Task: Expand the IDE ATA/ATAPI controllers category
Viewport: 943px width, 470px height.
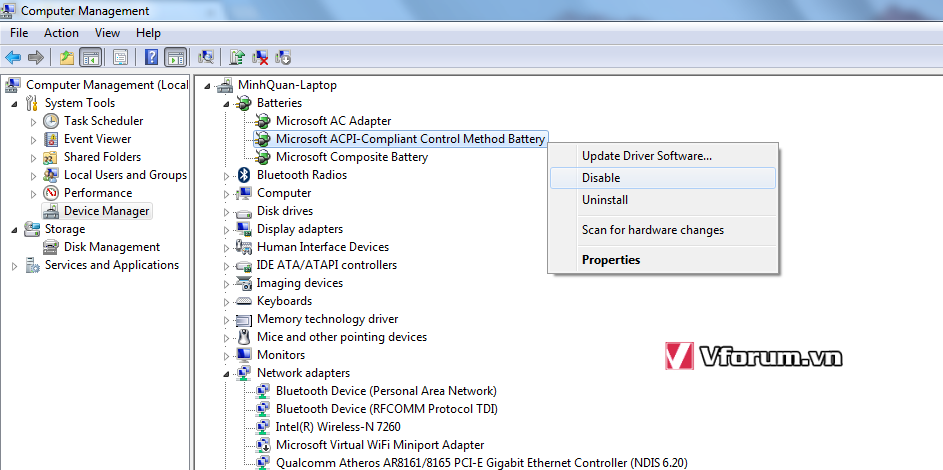Action: coord(227,266)
